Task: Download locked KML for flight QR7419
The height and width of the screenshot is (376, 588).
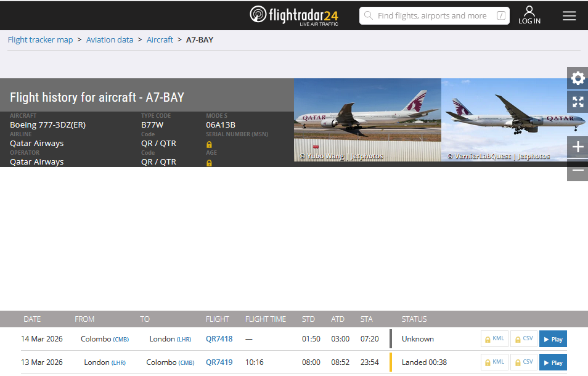Action: [x=495, y=362]
